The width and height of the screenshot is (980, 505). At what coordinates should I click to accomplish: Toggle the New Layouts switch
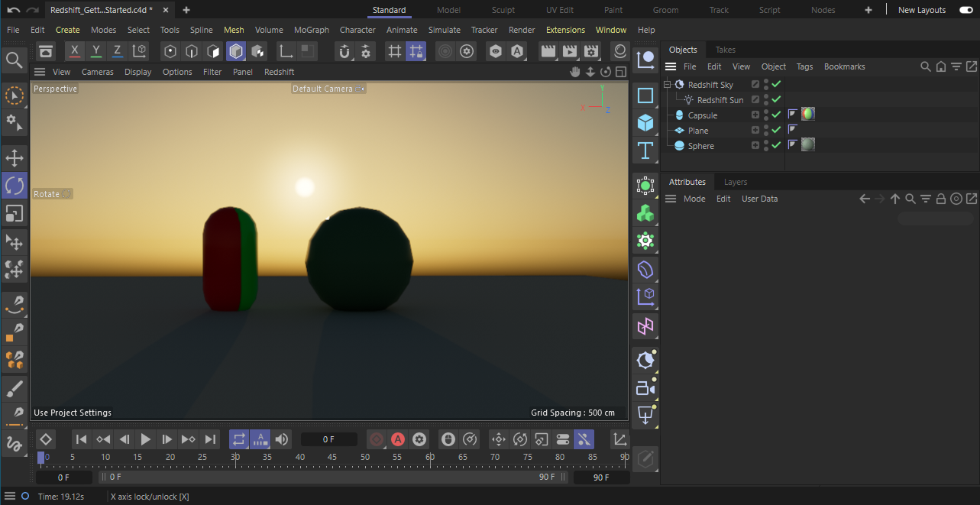[965, 10]
